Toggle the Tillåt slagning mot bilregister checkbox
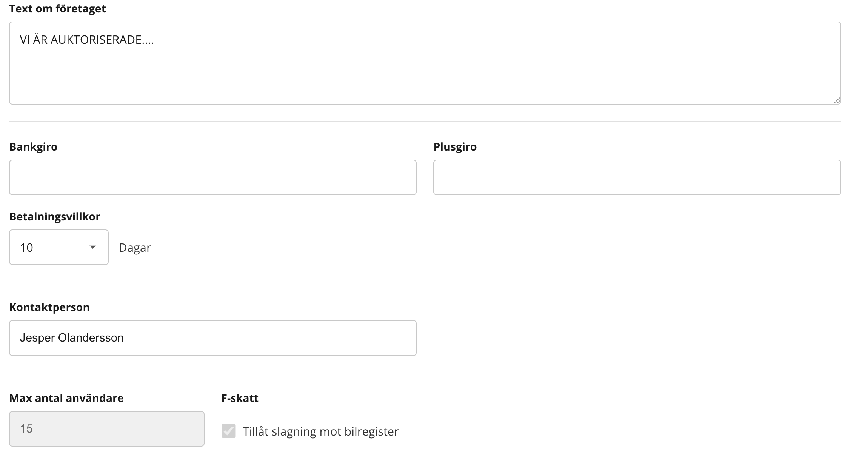Image resolution: width=868 pixels, height=459 pixels. tap(229, 431)
